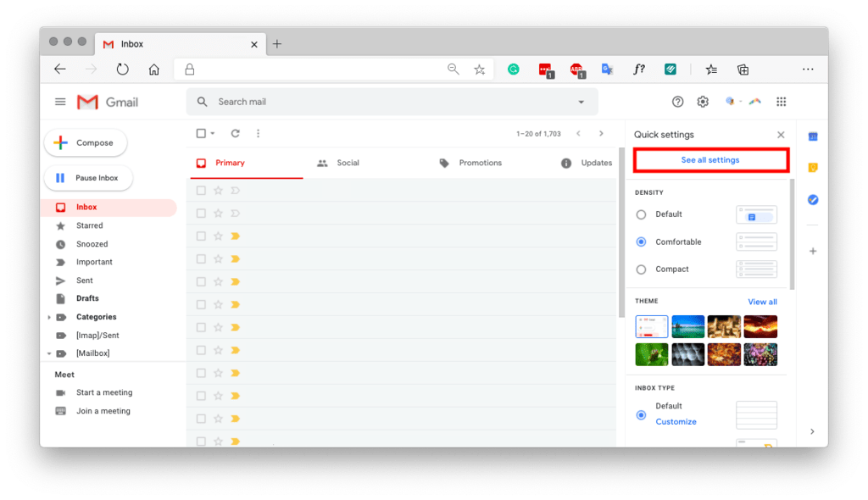Toggle importance marker on first message

click(236, 191)
